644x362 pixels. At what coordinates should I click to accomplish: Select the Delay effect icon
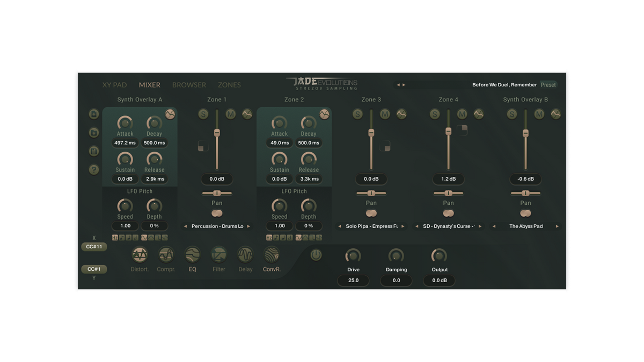coord(245,255)
